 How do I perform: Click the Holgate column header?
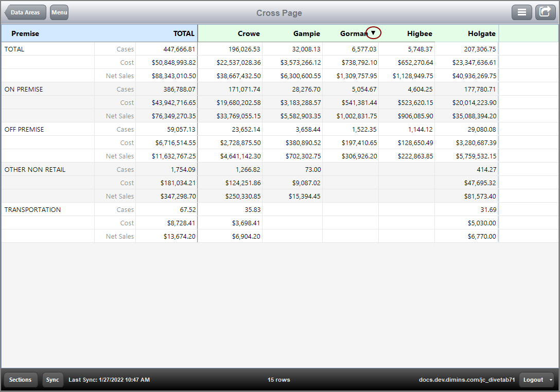point(482,32)
